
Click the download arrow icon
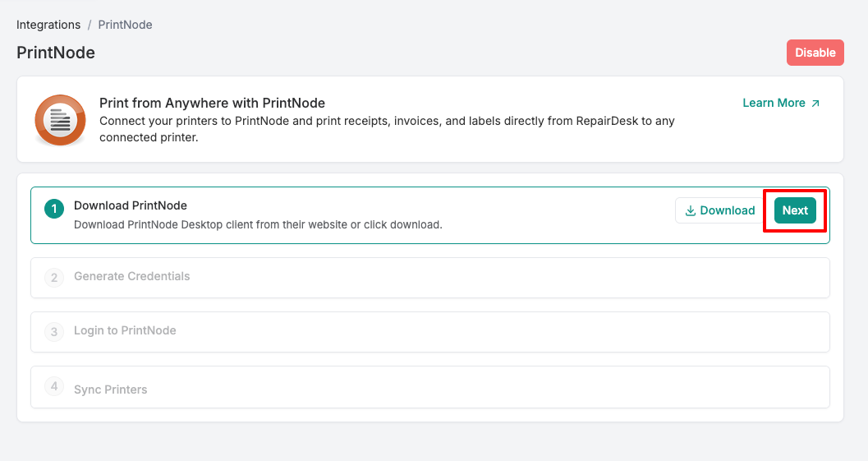(691, 210)
